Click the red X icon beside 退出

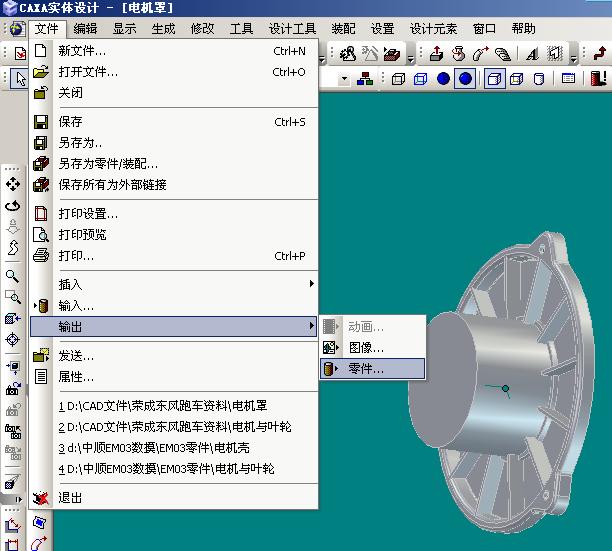point(41,498)
